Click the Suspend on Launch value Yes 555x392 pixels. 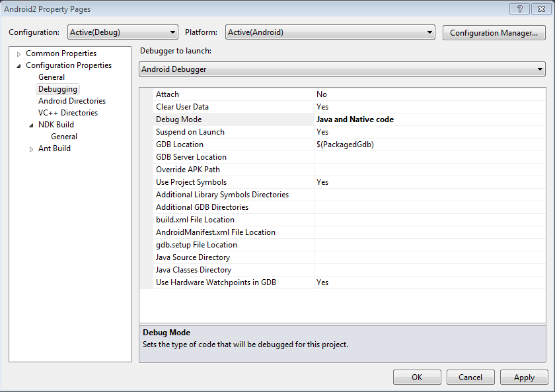tap(322, 132)
